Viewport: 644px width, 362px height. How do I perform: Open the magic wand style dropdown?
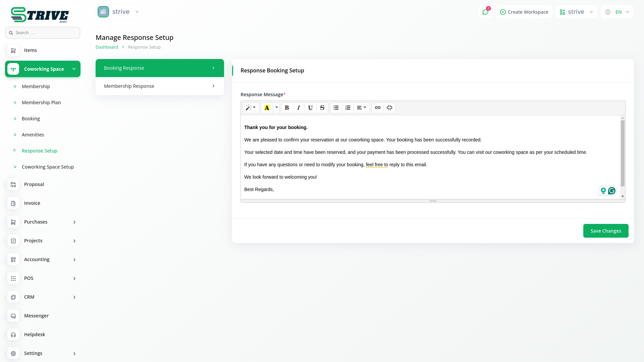(251, 108)
